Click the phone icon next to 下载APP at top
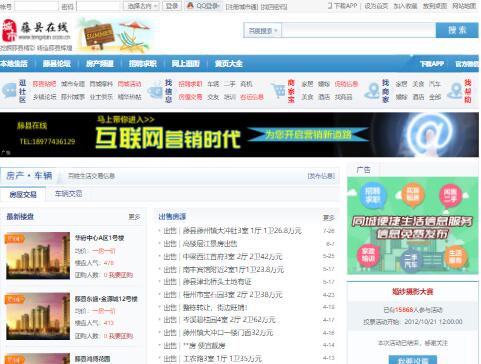The width and height of the screenshot is (481, 364). (330, 6)
